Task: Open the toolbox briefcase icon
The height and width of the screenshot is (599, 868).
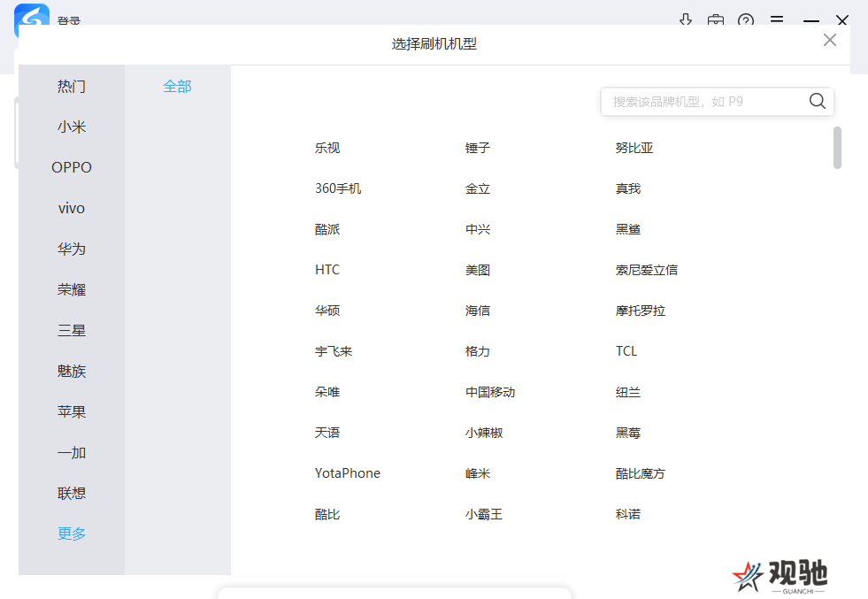Action: [716, 20]
